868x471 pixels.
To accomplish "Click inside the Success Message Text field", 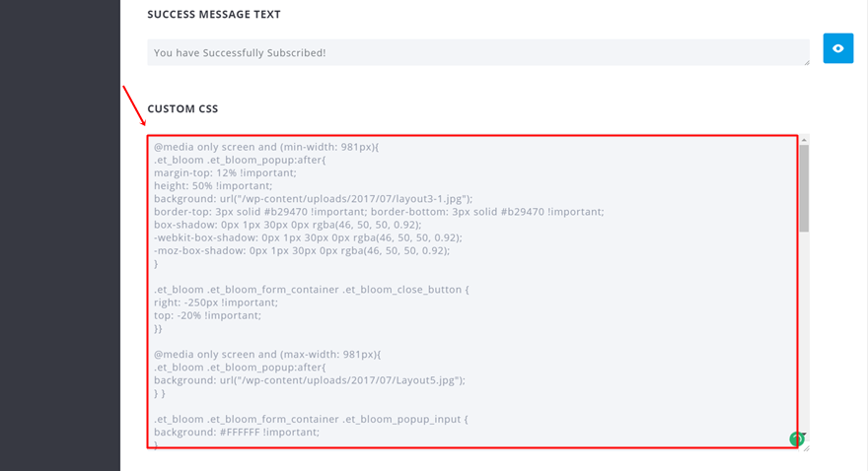I will (473, 52).
